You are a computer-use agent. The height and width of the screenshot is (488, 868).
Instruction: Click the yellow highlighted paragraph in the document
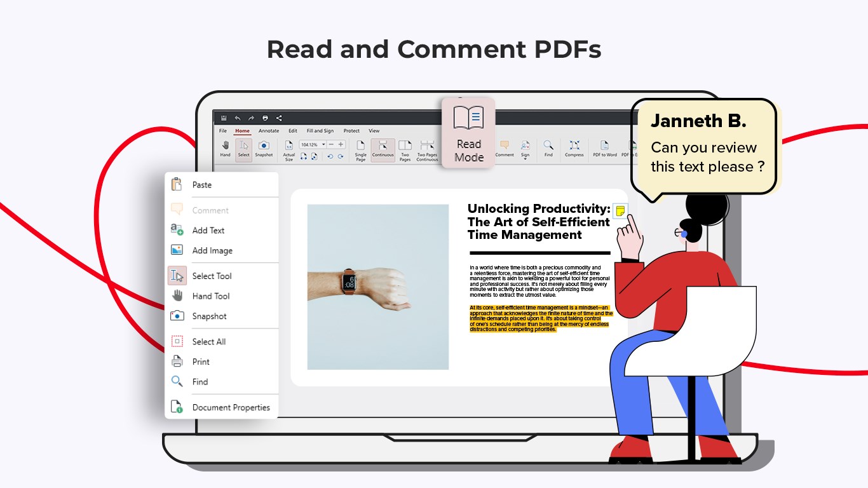coord(540,318)
